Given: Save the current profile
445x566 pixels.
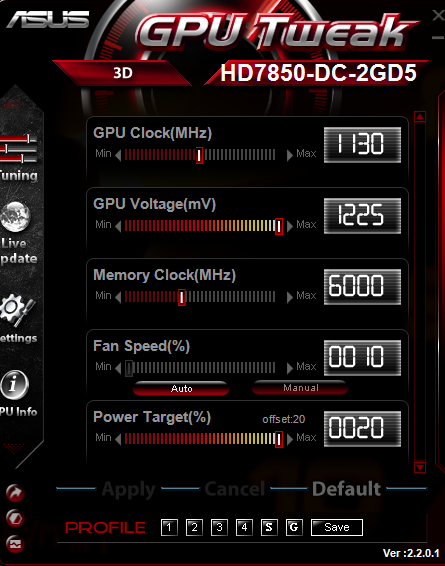Looking at the screenshot, I should 337,527.
